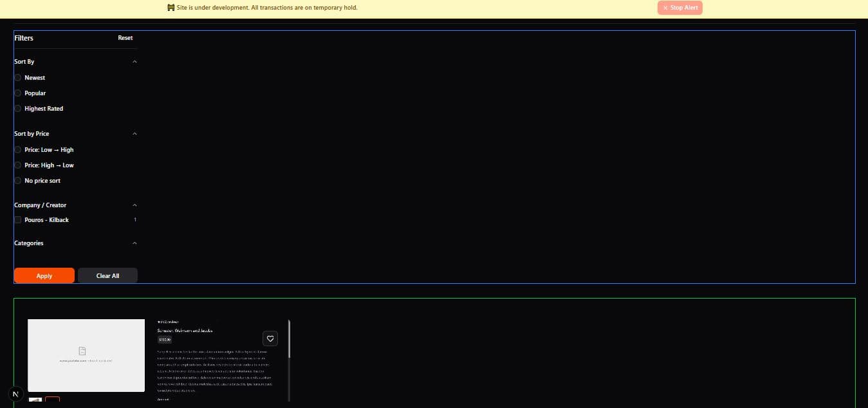Collapse the Sort by Price section
This screenshot has width=868, height=408.
point(134,134)
